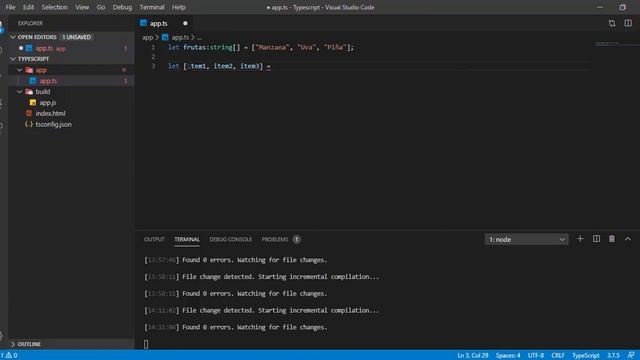This screenshot has width=640, height=360.
Task: Click the app.ts breadcrumb segment
Action: [180, 38]
